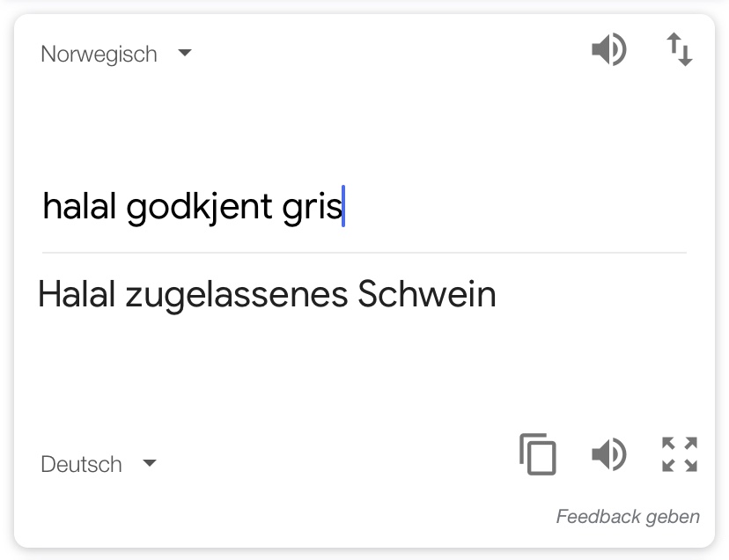Image resolution: width=729 pixels, height=560 pixels.
Task: Click the blinking text cursor after "gris"
Action: (343, 207)
